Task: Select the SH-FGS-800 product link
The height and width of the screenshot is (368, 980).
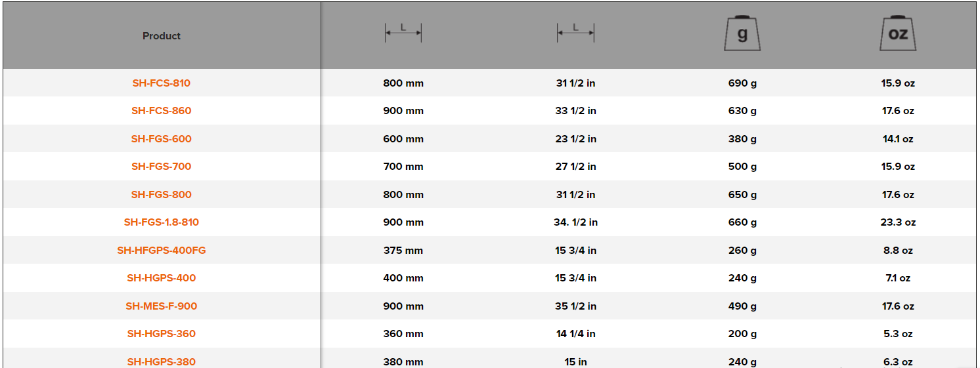Action: [162, 195]
